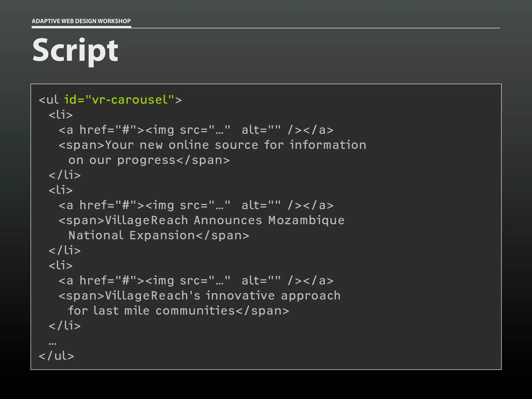This screenshot has height=399, width=532.
Task: Click 'for last mile communities</span>' line
Action: [x=178, y=311]
